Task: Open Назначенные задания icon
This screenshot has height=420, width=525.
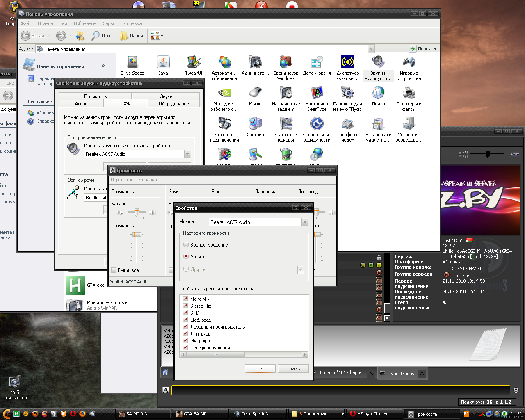Action: 286,99
